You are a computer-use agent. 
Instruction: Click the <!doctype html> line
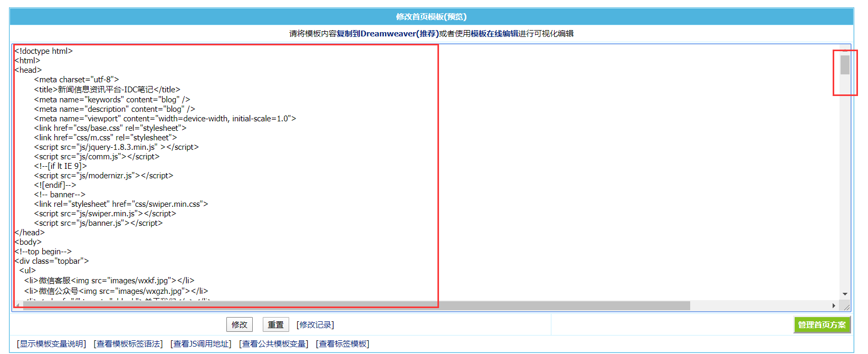tap(43, 51)
